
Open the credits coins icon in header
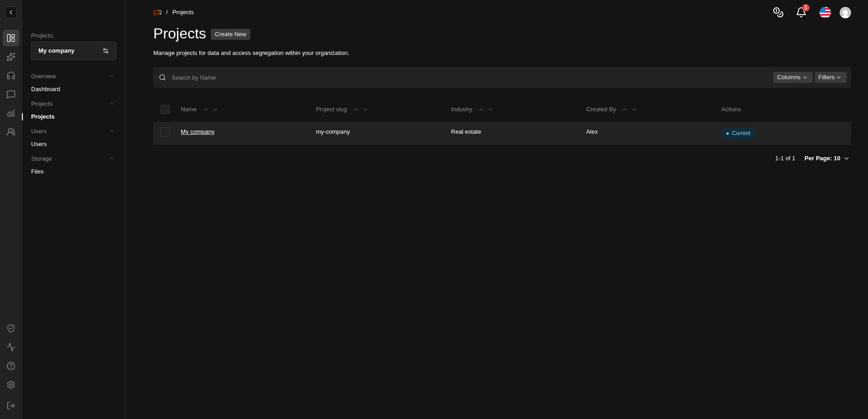point(778,12)
